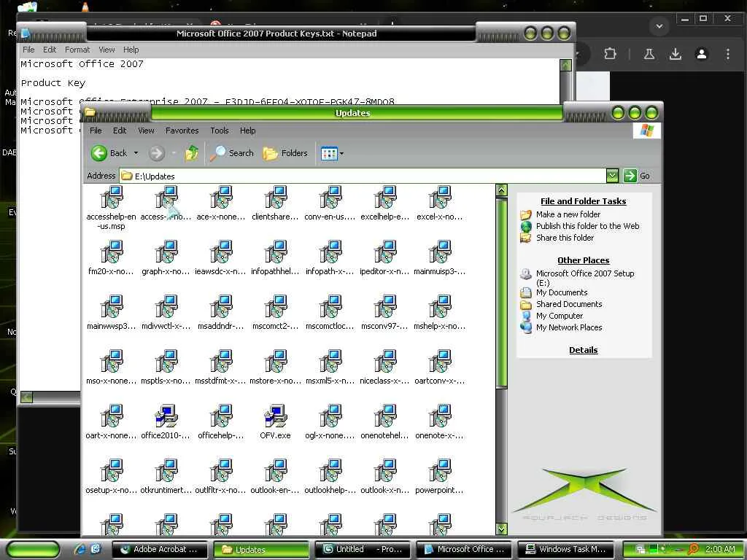This screenshot has height=560, width=747.
Task: Select the clientshare file icon
Action: point(276,197)
